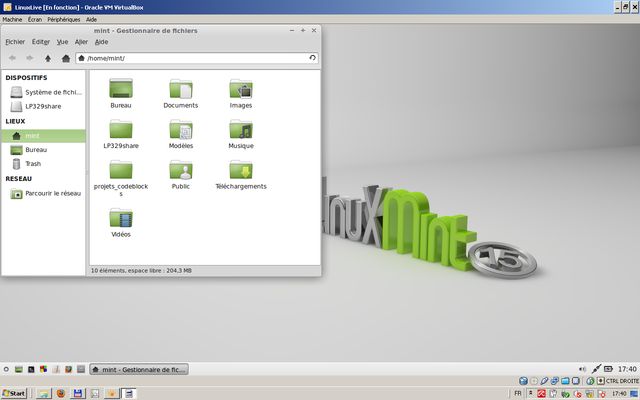
Task: Click the floppy disk icon in the Windows taskbar
Action: coord(78,393)
